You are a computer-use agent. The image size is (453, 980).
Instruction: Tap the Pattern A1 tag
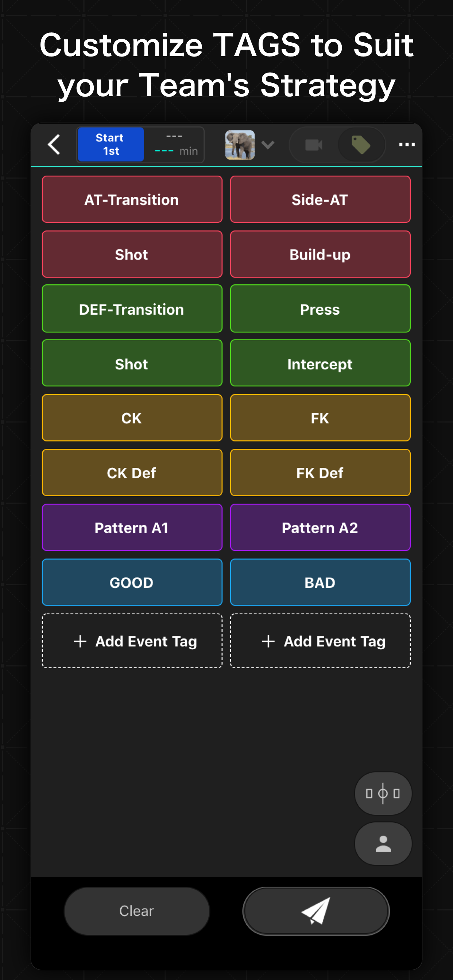pyautogui.click(x=132, y=527)
